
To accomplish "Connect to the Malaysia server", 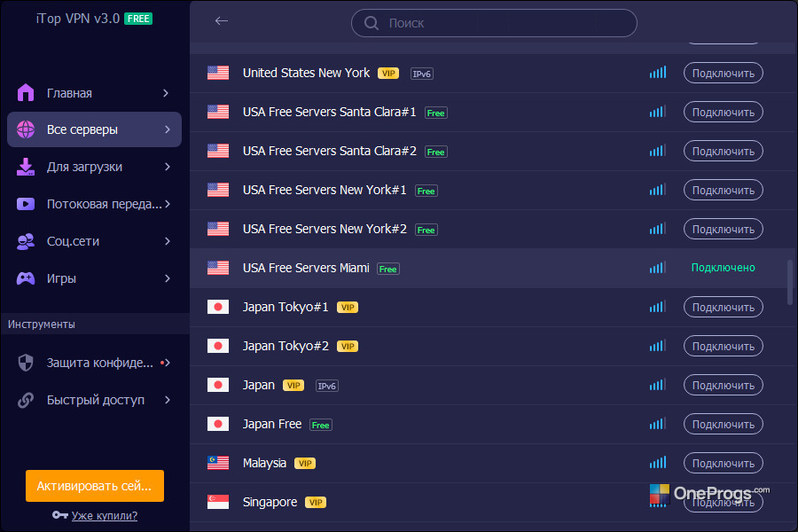I will (724, 463).
